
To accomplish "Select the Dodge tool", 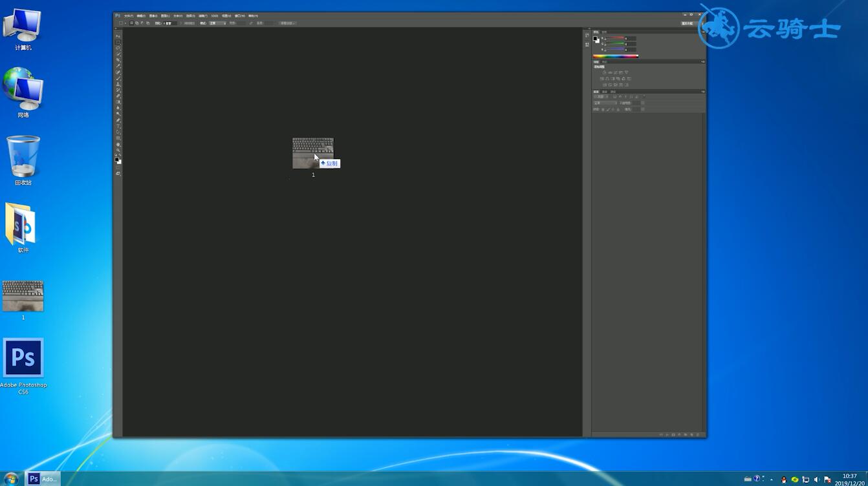I will point(118,114).
